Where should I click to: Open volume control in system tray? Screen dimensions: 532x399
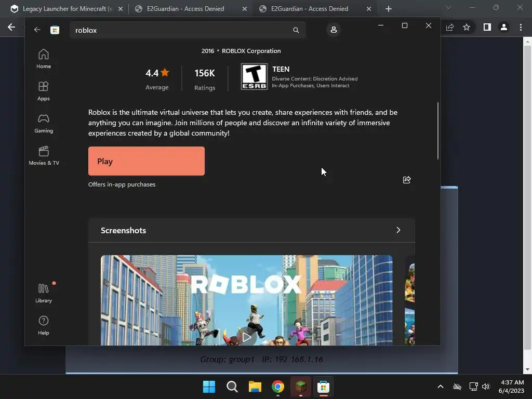(x=486, y=387)
